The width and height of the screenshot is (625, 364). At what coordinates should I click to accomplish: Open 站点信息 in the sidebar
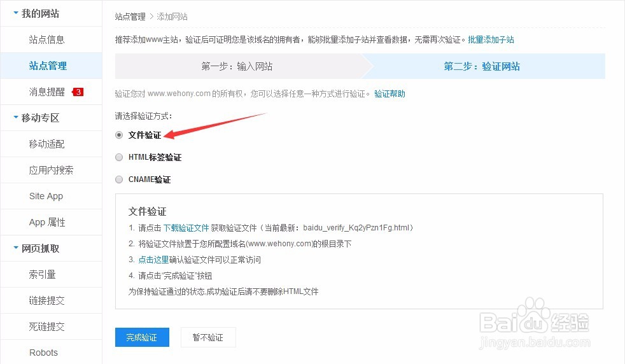click(46, 39)
